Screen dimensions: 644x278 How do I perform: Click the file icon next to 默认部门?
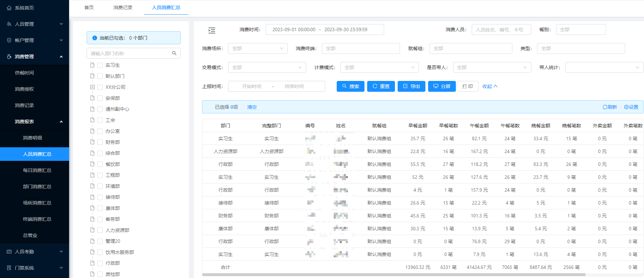(x=92, y=76)
